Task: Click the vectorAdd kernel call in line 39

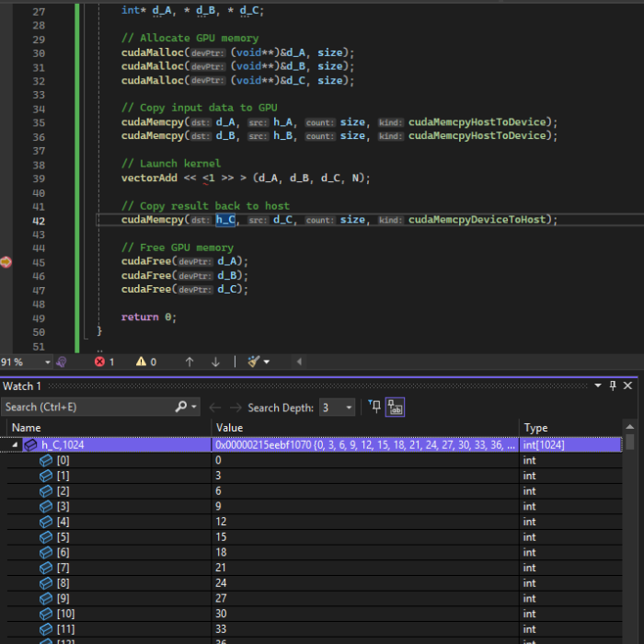Action: 149,178
